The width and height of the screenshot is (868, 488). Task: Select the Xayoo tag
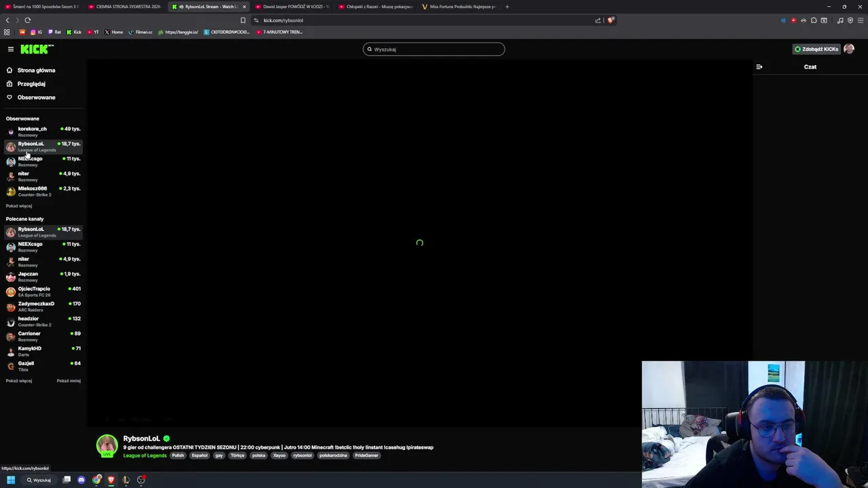pos(279,455)
